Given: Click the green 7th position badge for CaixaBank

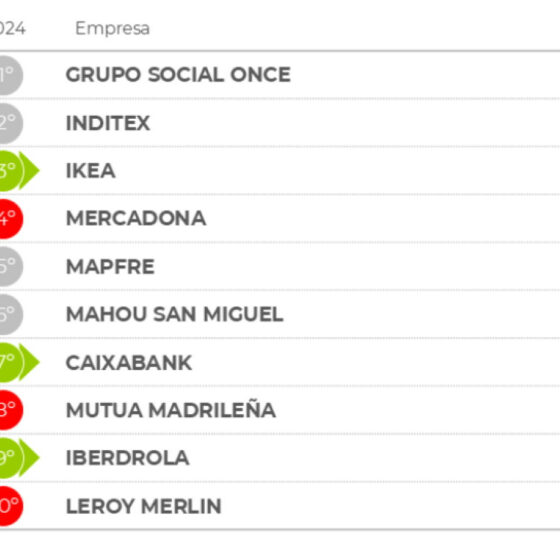Looking at the screenshot, I should tap(19, 362).
